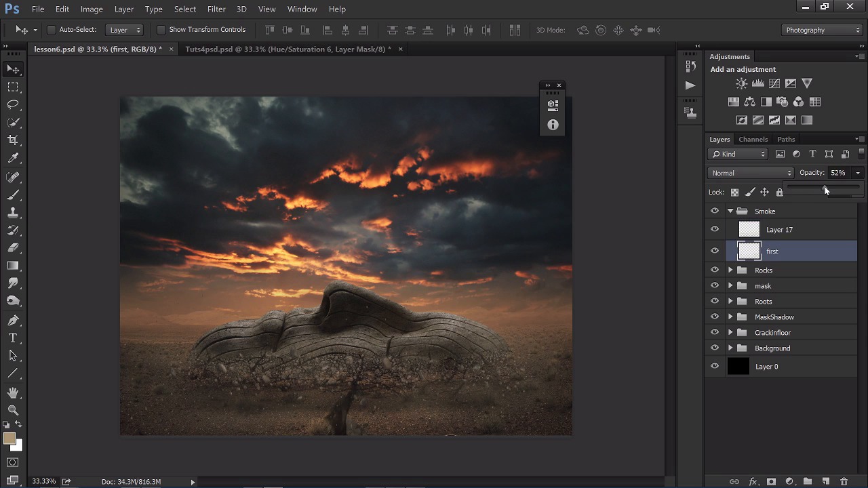Image resolution: width=868 pixels, height=488 pixels.
Task: Expand the Background layer group
Action: (730, 348)
